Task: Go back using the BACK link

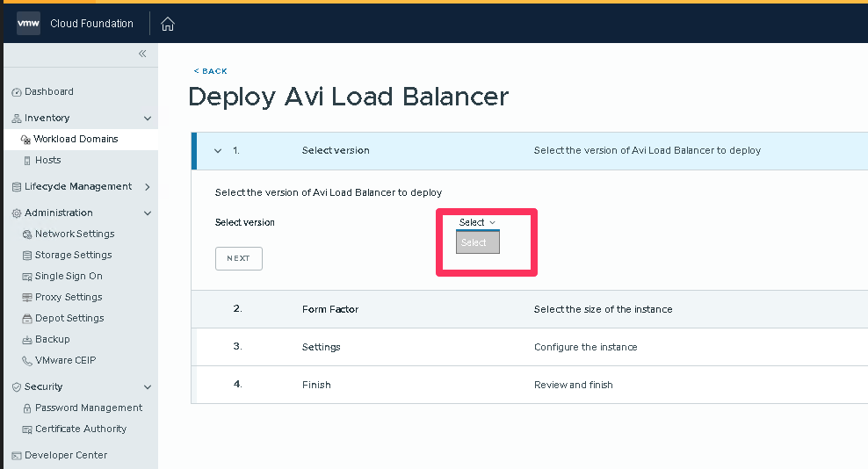Action: click(x=210, y=71)
